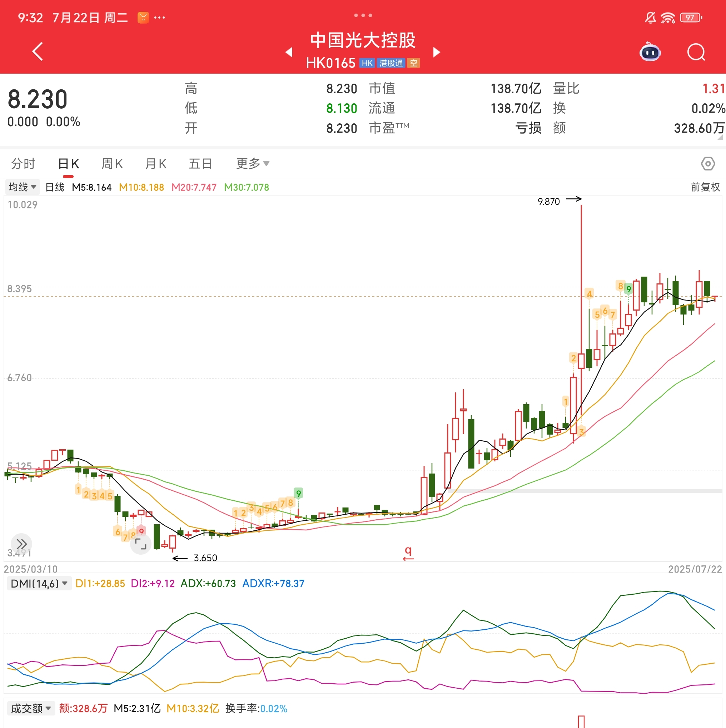Tap the status bar ellipsis next to time

click(159, 17)
